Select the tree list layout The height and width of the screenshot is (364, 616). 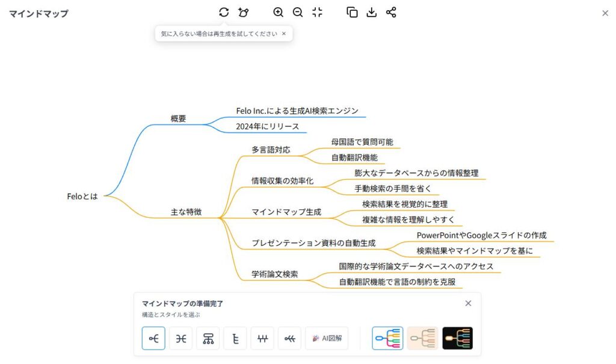[x=235, y=338]
